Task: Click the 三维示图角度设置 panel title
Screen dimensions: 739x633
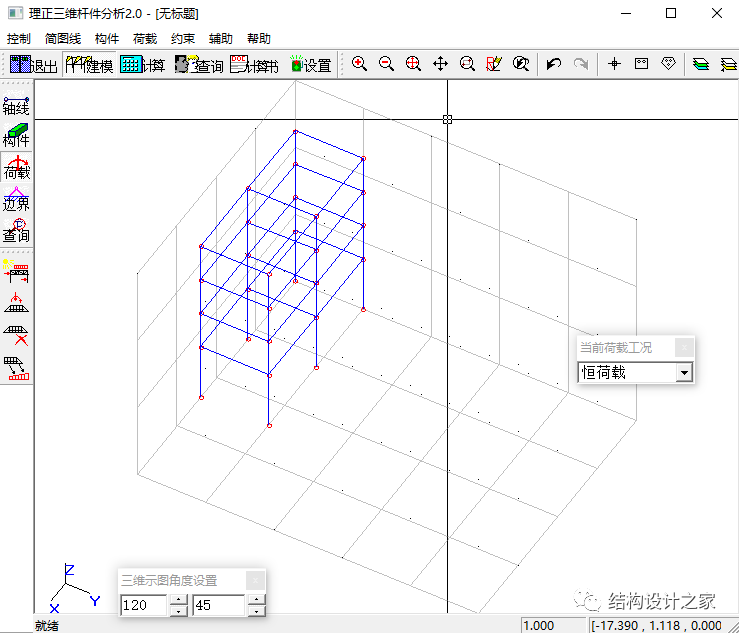Action: (169, 580)
